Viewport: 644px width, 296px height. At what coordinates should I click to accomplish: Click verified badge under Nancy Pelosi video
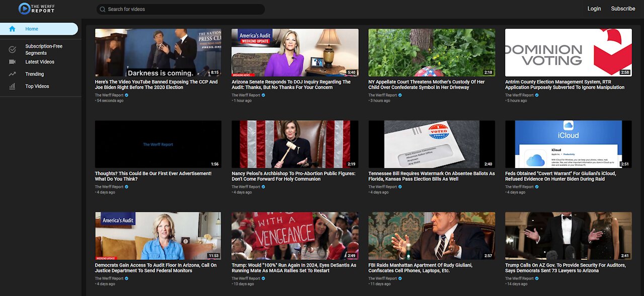263,187
